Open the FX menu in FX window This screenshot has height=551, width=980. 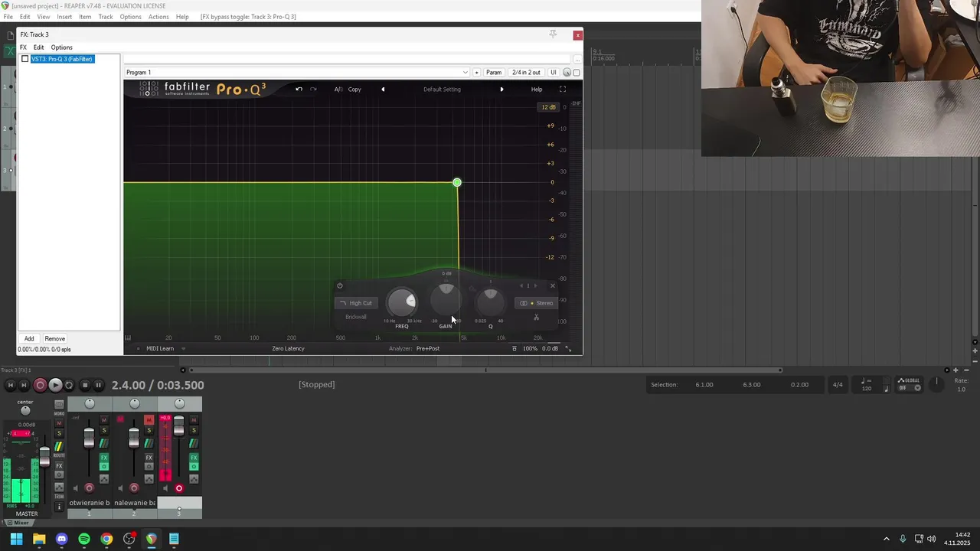[23, 47]
